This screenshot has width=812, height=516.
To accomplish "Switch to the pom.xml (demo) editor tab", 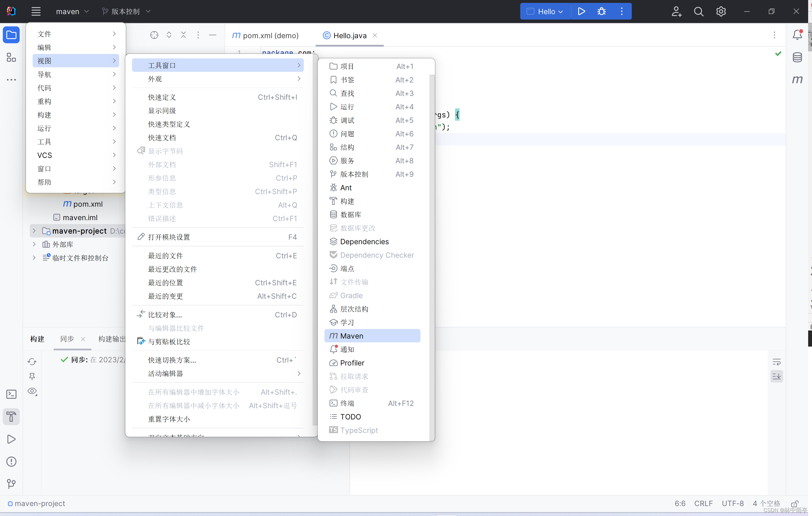I will 266,35.
